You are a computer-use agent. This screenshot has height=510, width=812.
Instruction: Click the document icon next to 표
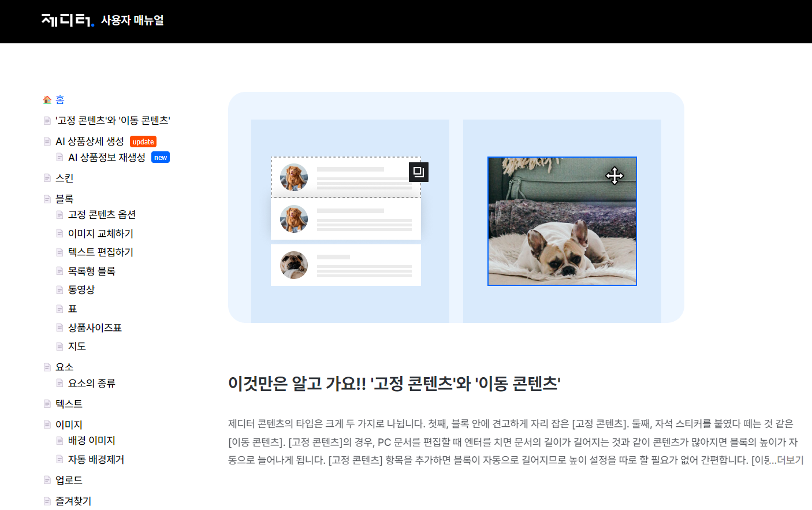pos(59,308)
